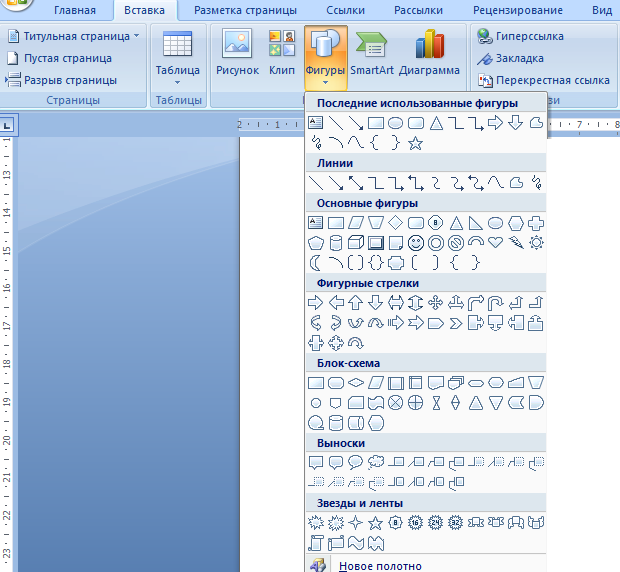Select the 32-point star shape
The width and height of the screenshot is (620, 572).
tap(456, 523)
